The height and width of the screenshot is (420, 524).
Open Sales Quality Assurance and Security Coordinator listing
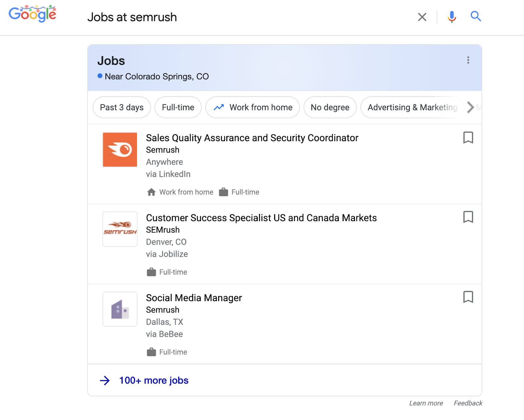[252, 138]
